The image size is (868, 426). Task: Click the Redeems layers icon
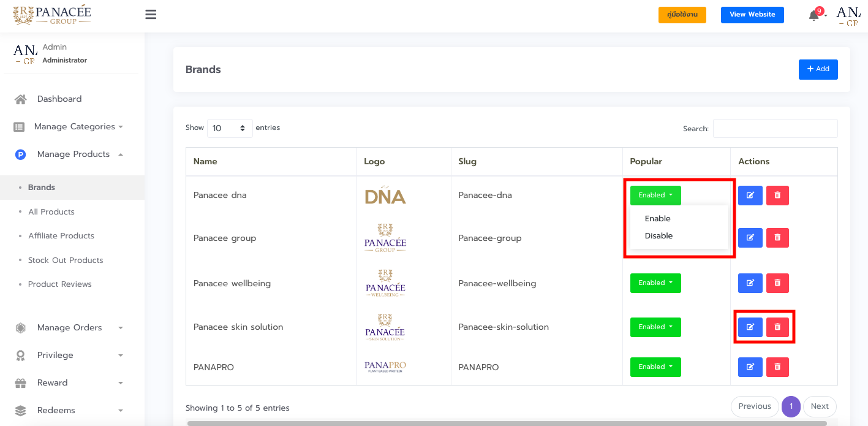click(21, 411)
